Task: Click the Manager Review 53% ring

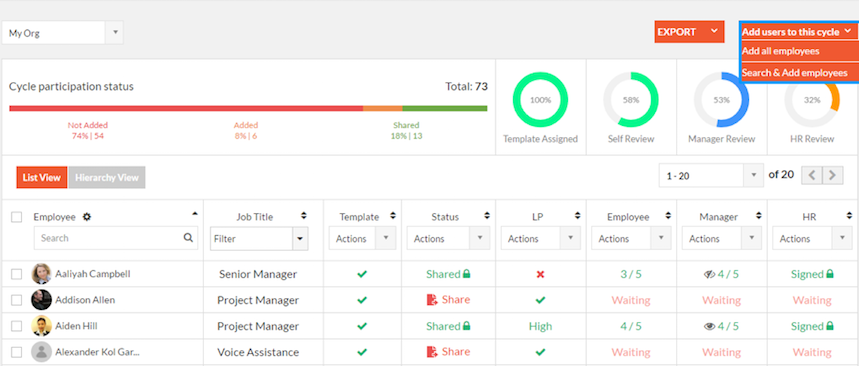Action: 721,100
